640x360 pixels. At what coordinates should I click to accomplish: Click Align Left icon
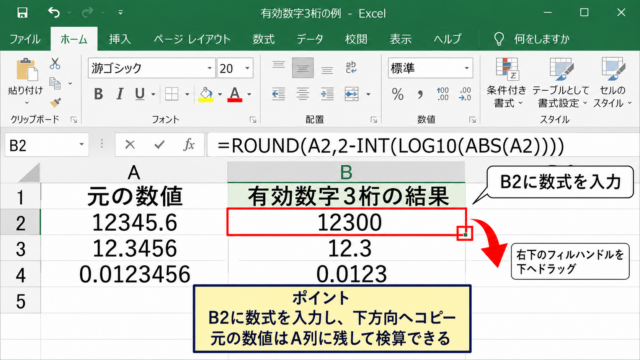click(x=278, y=94)
